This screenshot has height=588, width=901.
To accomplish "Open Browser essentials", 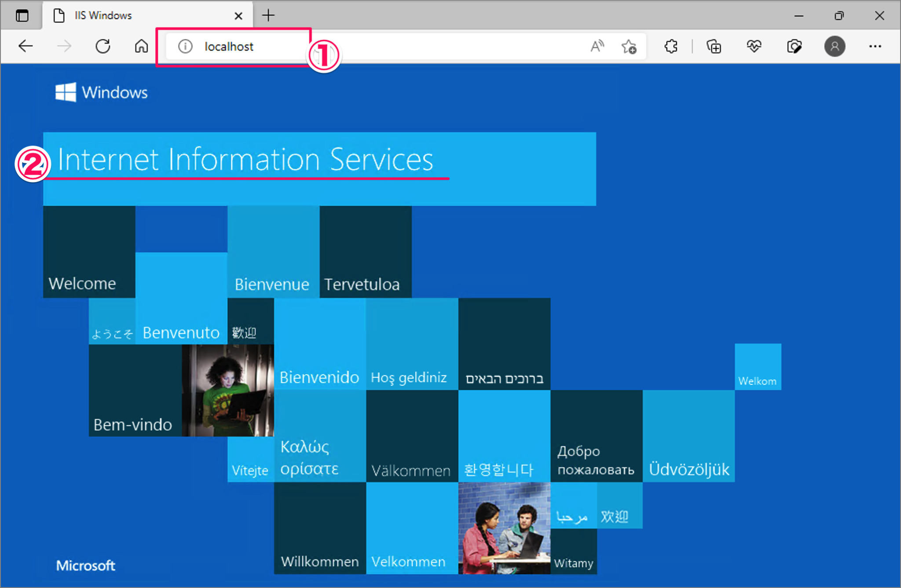I will (x=754, y=46).
